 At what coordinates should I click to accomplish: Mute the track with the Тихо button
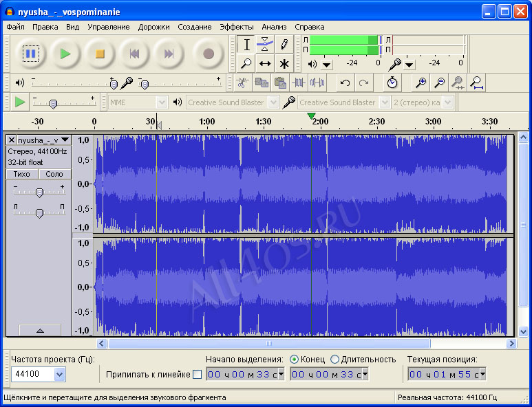pos(21,174)
